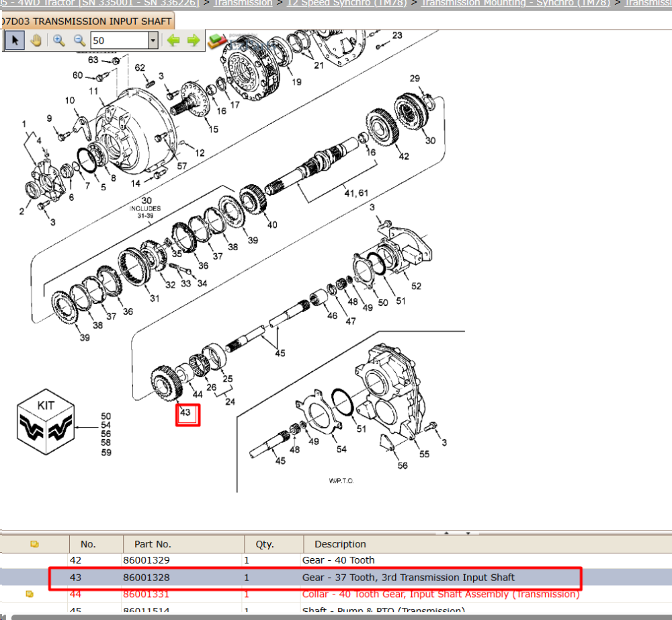Select the 07D03 Transmission Input Shaft tab

(x=87, y=21)
